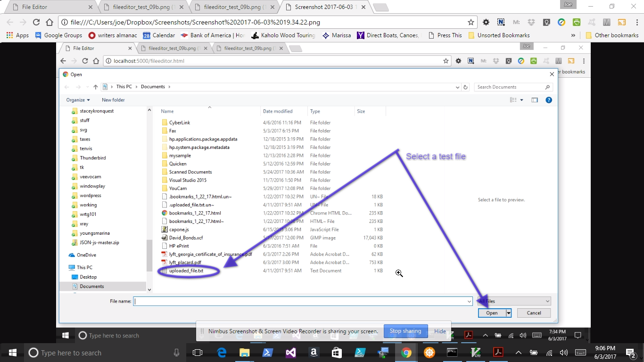Click the Help icon in the Open dialog
The width and height of the screenshot is (644, 362).
tap(548, 100)
